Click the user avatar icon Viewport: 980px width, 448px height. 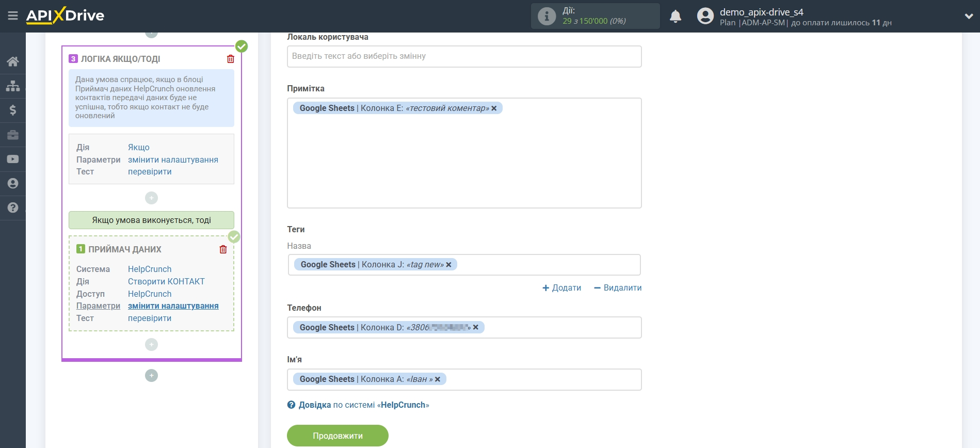click(x=705, y=16)
